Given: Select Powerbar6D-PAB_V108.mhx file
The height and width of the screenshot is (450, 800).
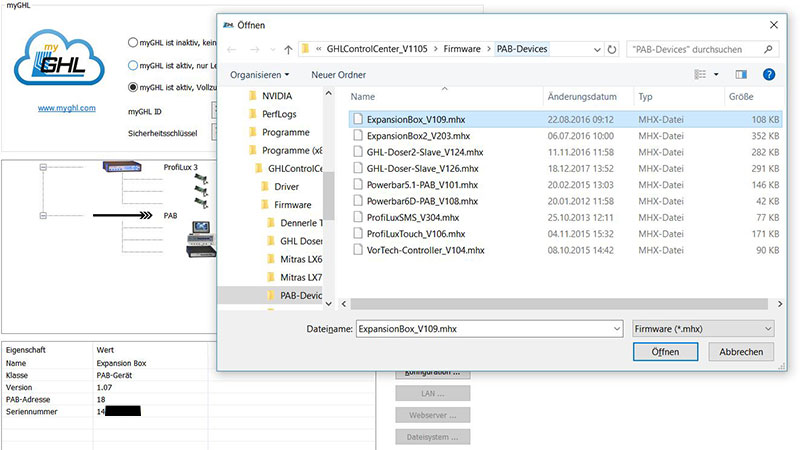Looking at the screenshot, I should [565, 201].
